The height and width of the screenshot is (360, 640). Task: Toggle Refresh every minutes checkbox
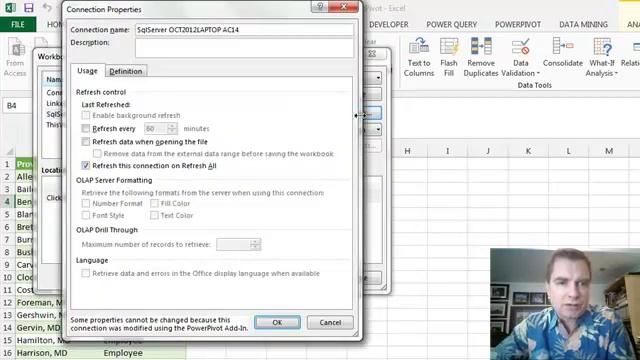point(85,129)
